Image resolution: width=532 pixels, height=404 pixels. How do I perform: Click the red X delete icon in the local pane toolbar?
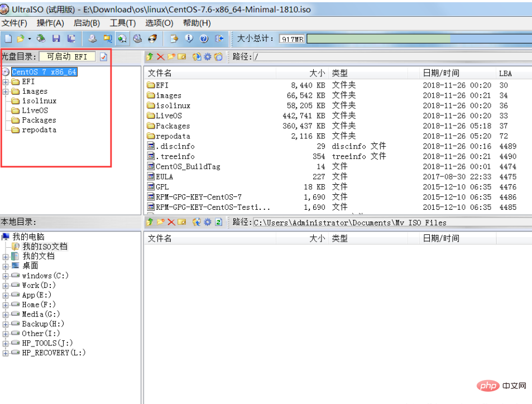(171, 222)
